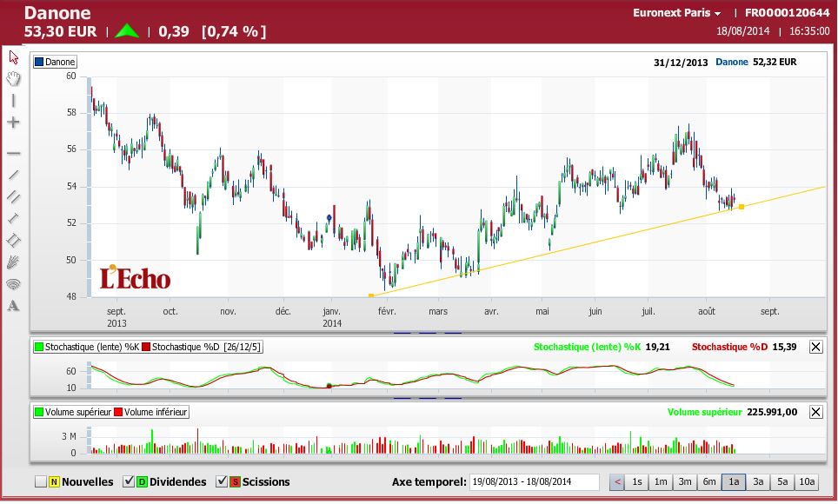Screen dimensions: 838x504
Task: Select the vertical line drawing tool
Action: tap(13, 101)
